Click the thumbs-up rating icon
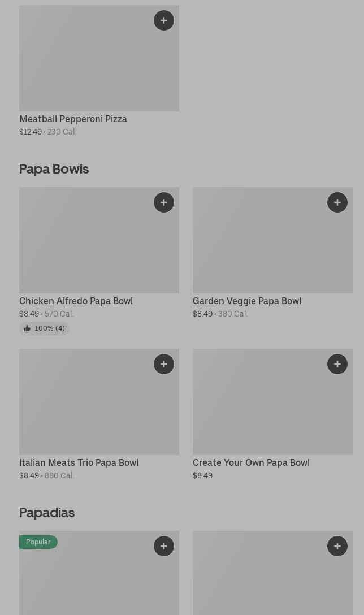 point(27,328)
